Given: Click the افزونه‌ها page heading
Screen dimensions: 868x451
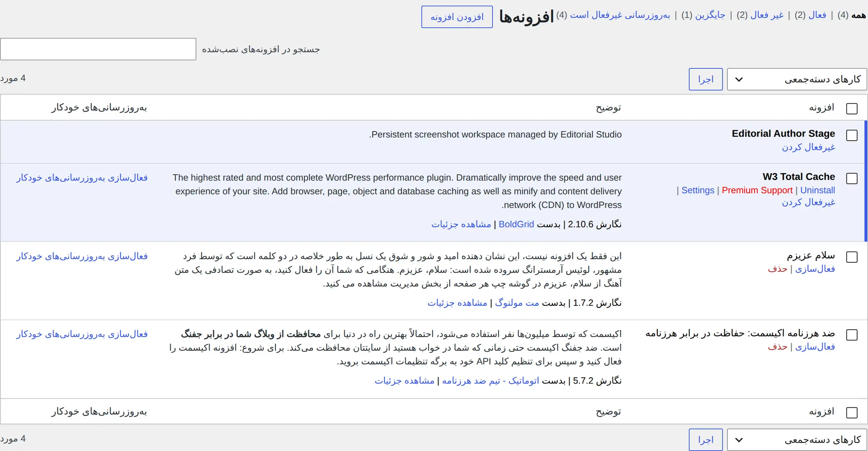Looking at the screenshot, I should 526,17.
